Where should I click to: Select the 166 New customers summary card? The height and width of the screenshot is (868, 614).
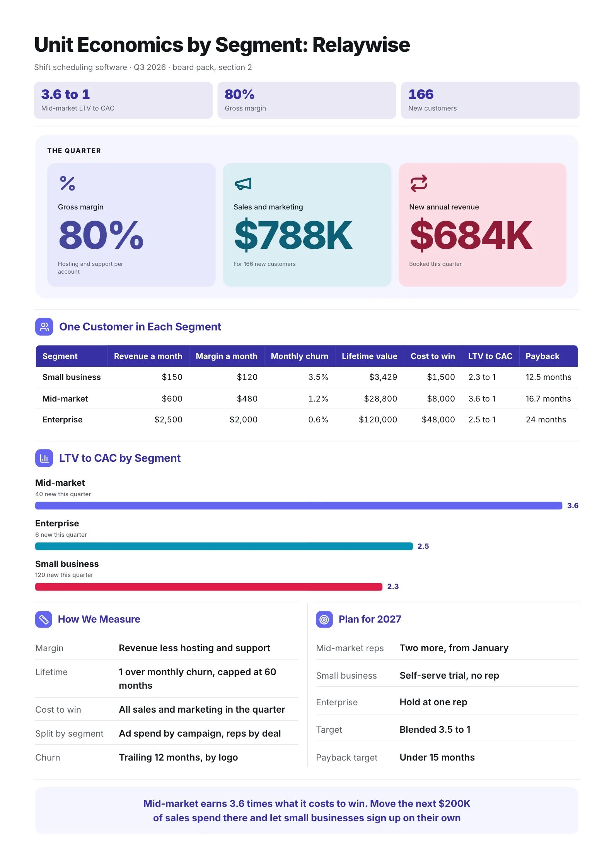click(490, 100)
